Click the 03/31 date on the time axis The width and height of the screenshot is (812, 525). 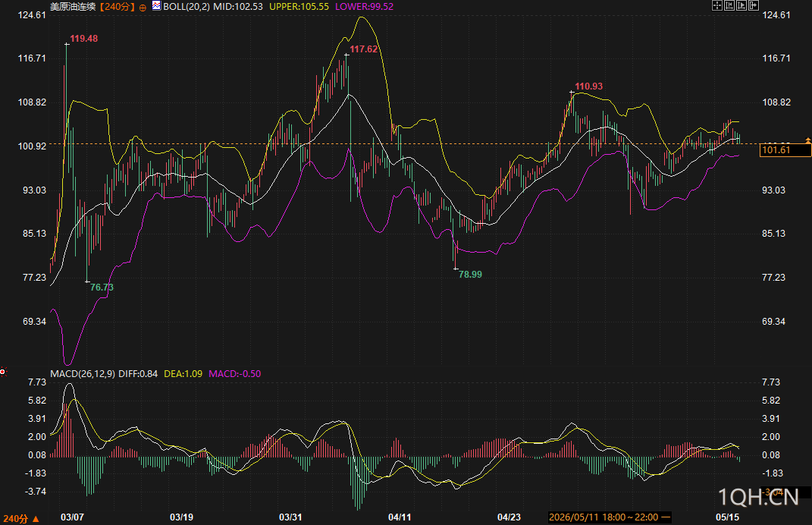[x=290, y=517]
